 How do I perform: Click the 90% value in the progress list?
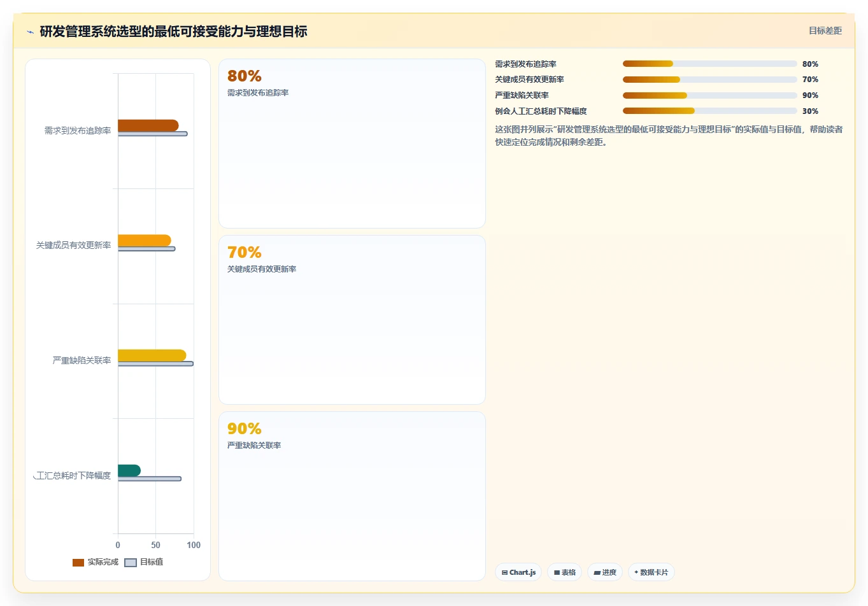click(810, 95)
